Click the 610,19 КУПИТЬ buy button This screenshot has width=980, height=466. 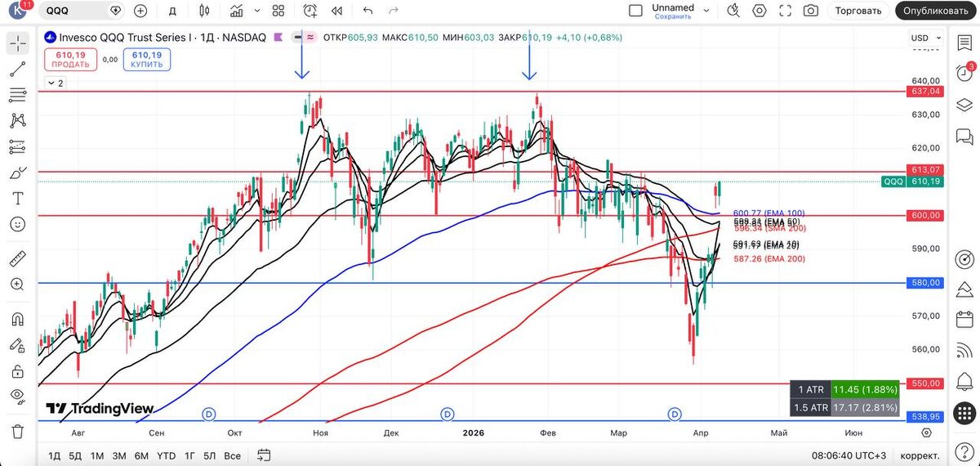(146, 59)
